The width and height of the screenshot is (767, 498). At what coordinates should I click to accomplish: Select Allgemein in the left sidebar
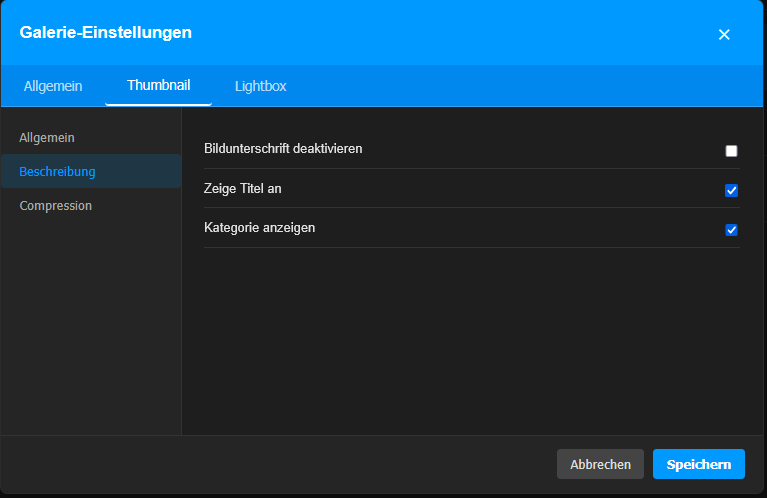click(91, 137)
